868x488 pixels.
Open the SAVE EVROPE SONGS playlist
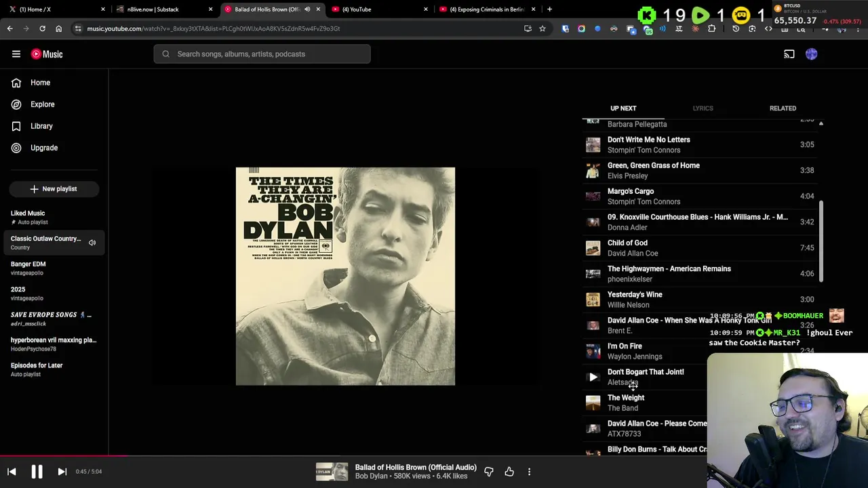pos(54,319)
